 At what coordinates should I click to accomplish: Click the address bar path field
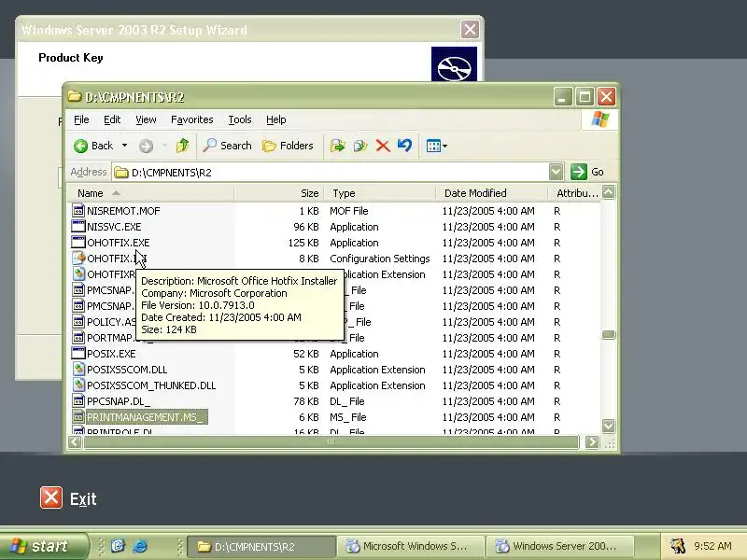click(331, 173)
